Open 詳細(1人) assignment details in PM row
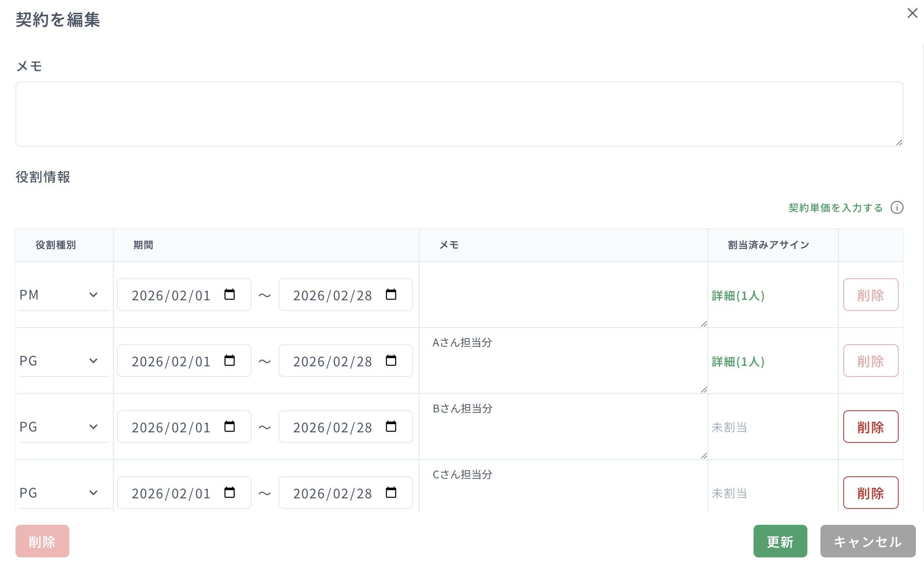The image size is (924, 568). point(738,295)
